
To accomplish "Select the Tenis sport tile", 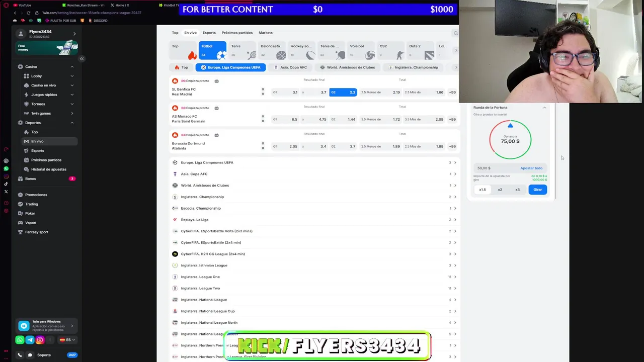I will coord(243,51).
